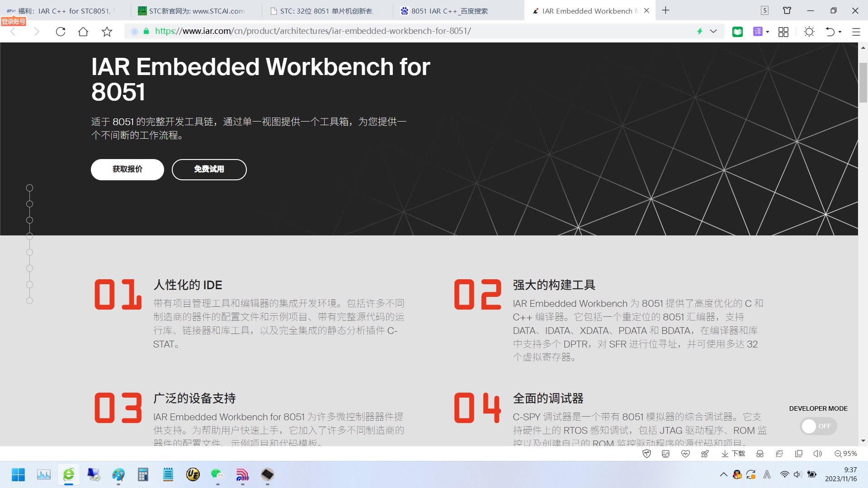Click the 全面的调试器 heading
Image resolution: width=868 pixels, height=488 pixels.
coord(548,399)
